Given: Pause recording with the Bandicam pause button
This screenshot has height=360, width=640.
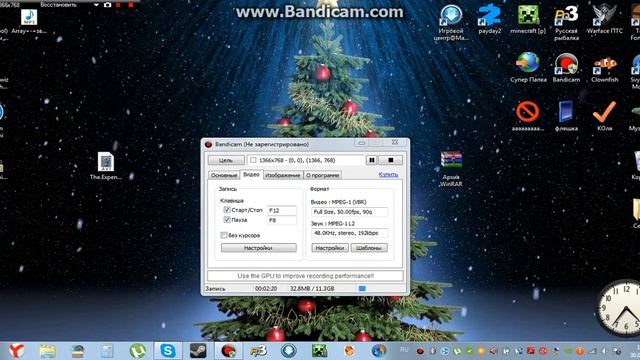Looking at the screenshot, I should (371, 160).
